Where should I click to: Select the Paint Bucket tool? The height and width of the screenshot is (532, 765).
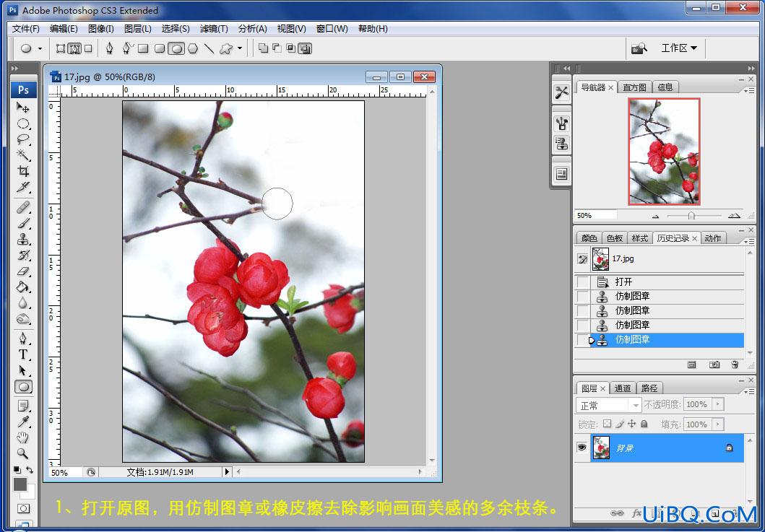click(23, 287)
